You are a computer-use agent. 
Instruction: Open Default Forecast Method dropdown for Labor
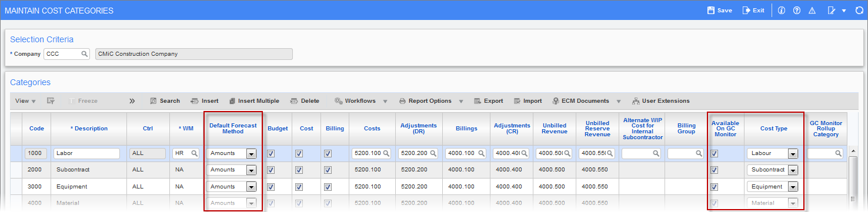251,153
